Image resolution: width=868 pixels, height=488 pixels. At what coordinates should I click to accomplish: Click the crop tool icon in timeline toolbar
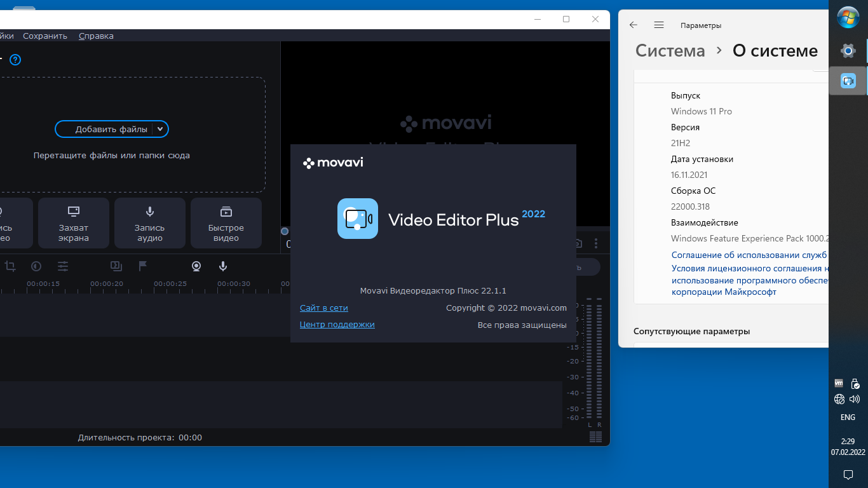tap(10, 266)
